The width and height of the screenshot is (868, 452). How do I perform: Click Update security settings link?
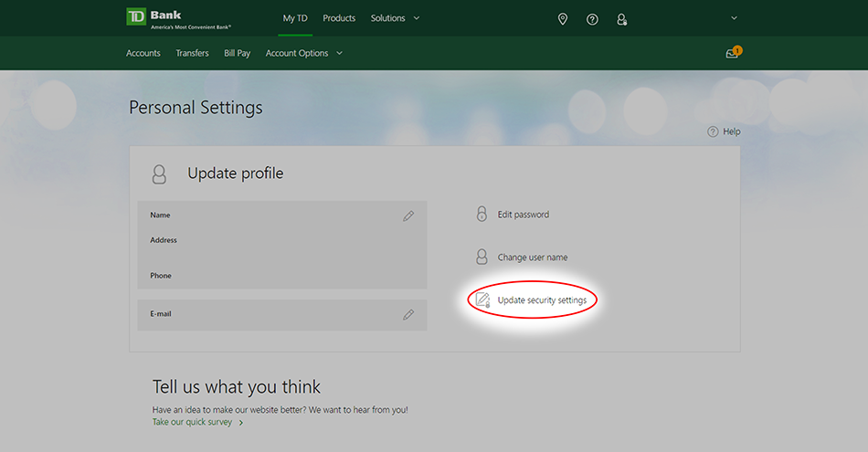coord(542,300)
